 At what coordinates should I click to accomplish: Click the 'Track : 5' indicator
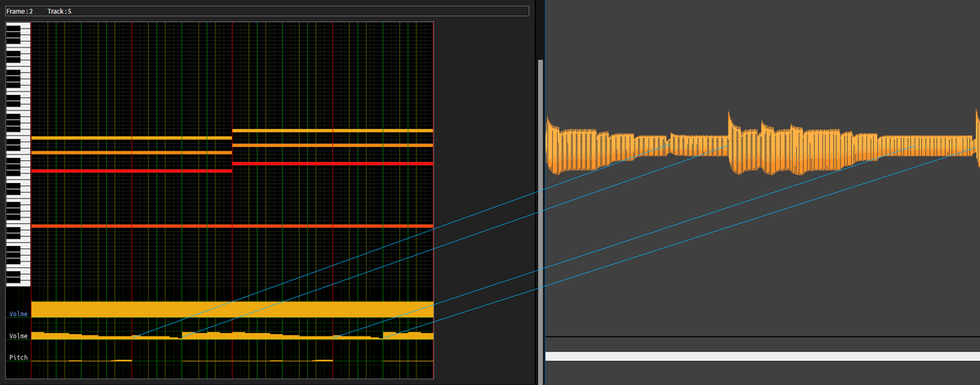coord(60,11)
